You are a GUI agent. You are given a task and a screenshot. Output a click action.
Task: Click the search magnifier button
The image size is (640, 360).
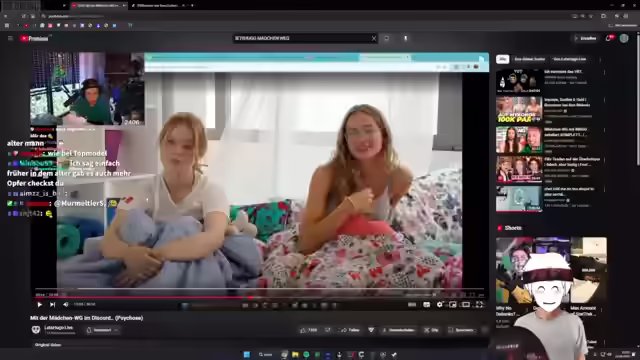click(387, 38)
